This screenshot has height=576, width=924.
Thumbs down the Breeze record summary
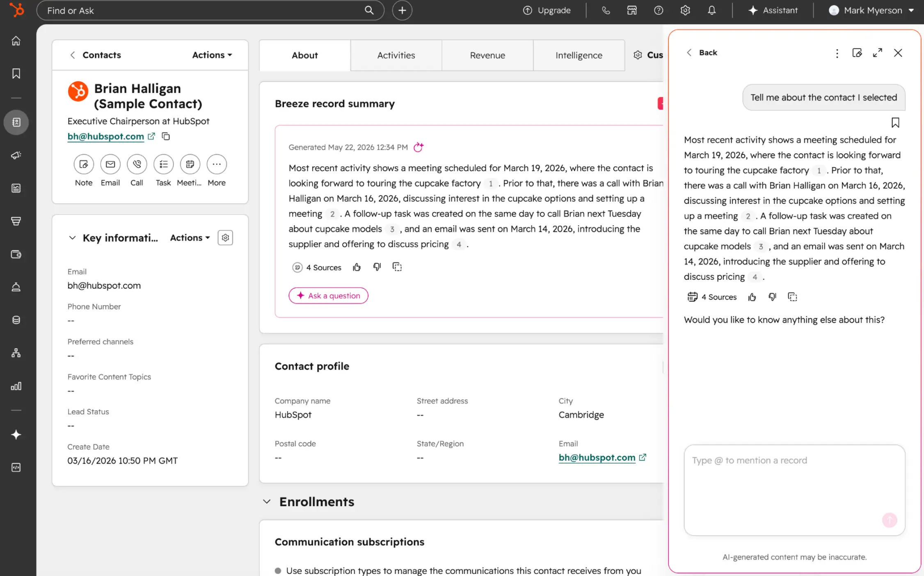(377, 267)
